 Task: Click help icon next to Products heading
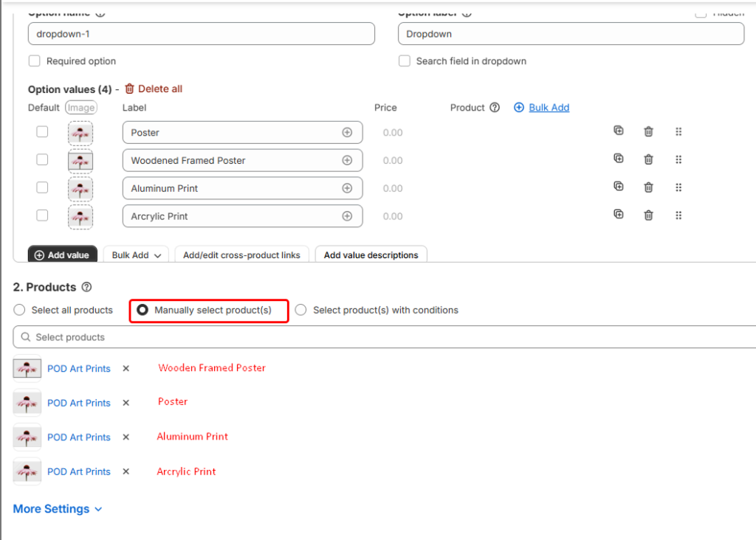pyautogui.click(x=86, y=287)
